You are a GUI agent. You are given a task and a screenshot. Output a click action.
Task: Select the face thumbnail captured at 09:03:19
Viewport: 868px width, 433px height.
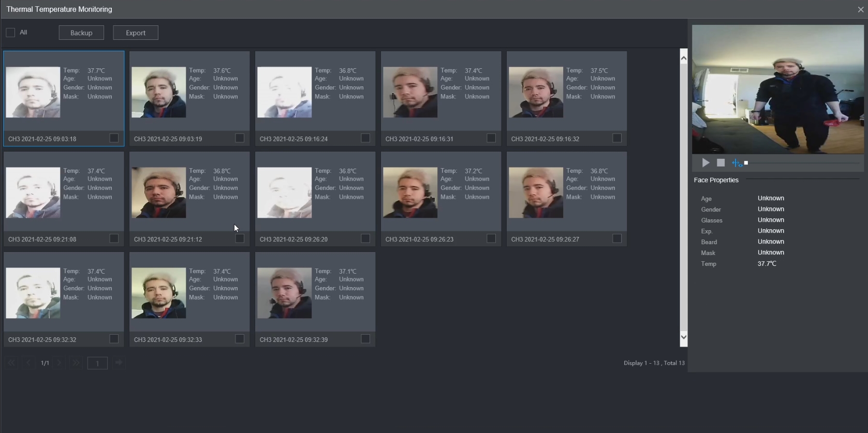pos(159,92)
